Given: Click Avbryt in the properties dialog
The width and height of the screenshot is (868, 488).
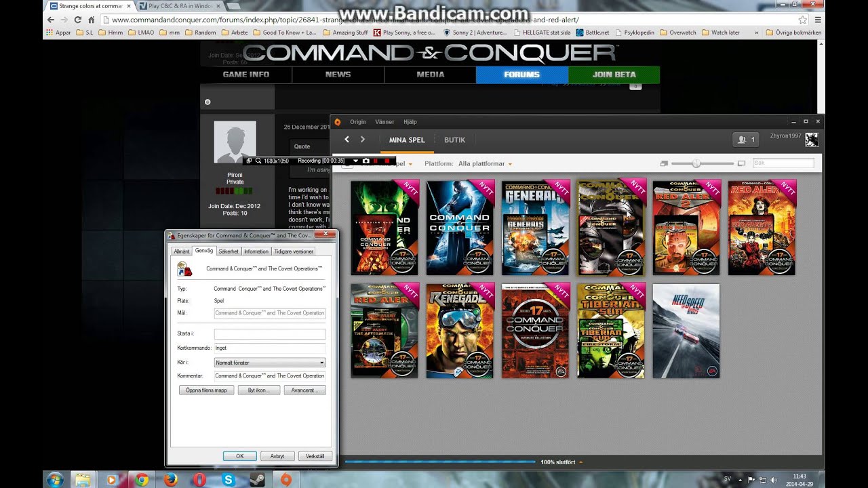Looking at the screenshot, I should coord(277,456).
